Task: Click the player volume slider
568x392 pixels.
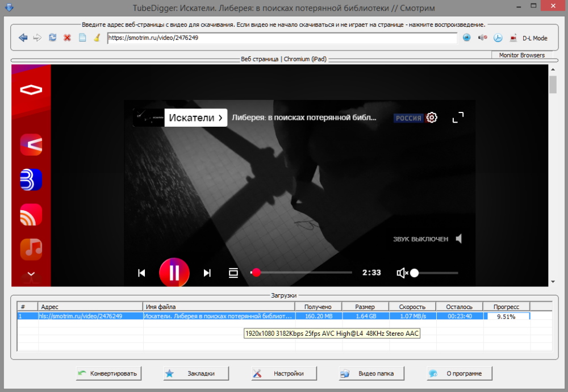Action: 435,273
